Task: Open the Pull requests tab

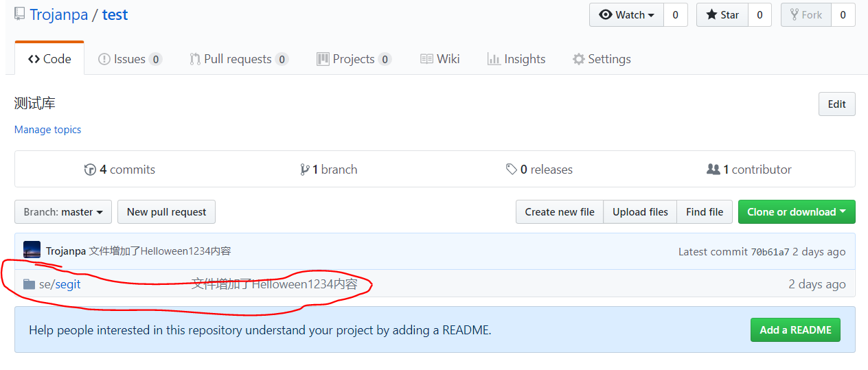Action: click(x=239, y=59)
